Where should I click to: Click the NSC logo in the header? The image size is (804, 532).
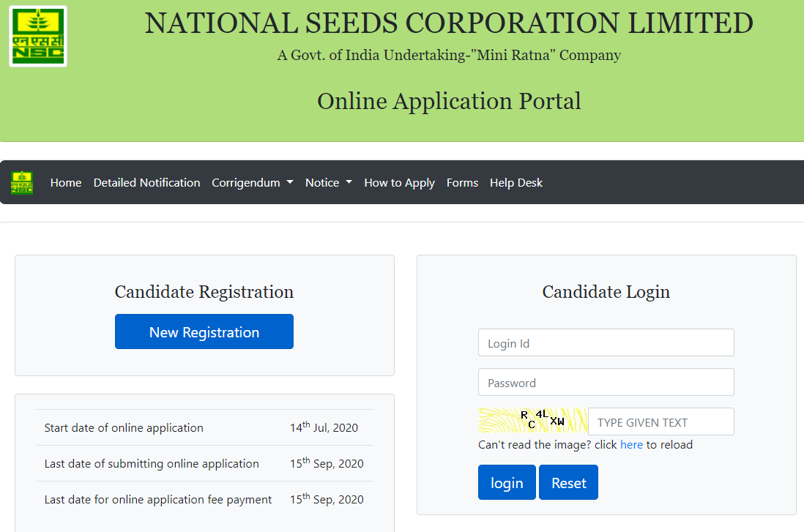pos(38,37)
